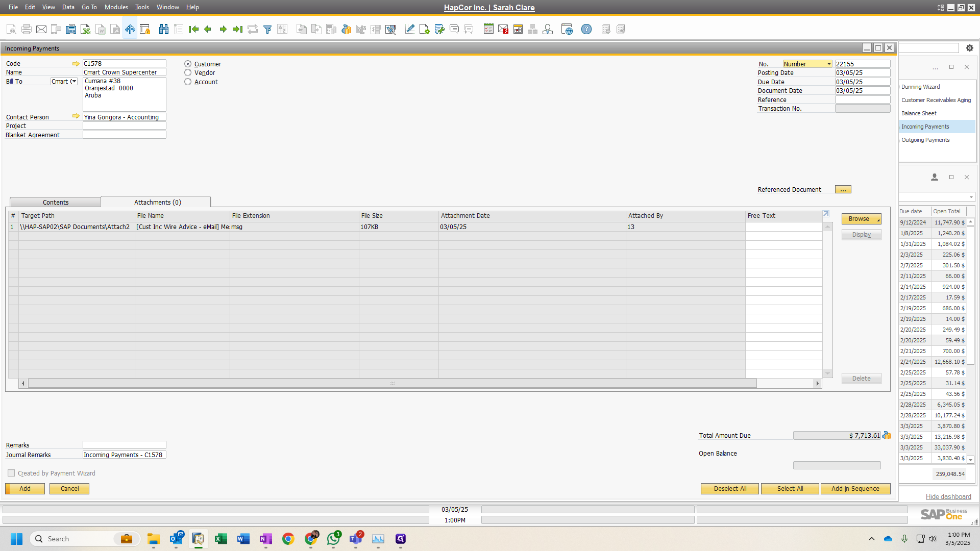Switch to the Attachments tab
This screenshot has width=980, height=551.
point(157,202)
